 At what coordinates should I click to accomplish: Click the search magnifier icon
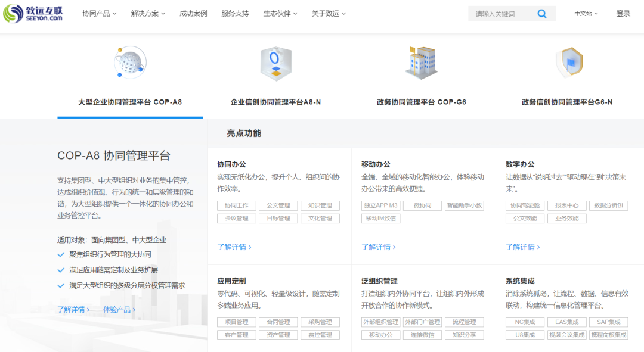tap(542, 14)
